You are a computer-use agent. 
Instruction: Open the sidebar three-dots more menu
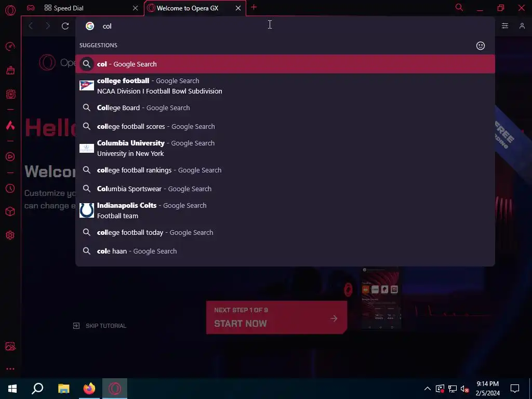point(10,369)
